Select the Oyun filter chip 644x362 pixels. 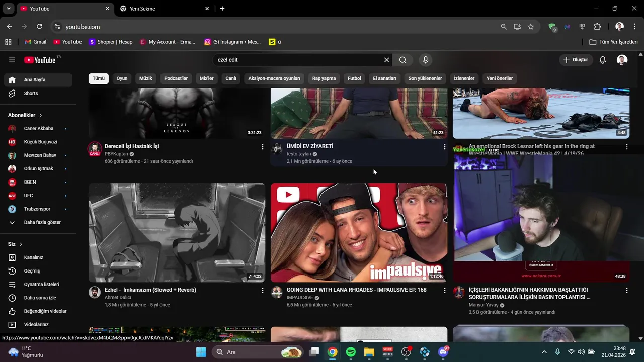pos(122,78)
